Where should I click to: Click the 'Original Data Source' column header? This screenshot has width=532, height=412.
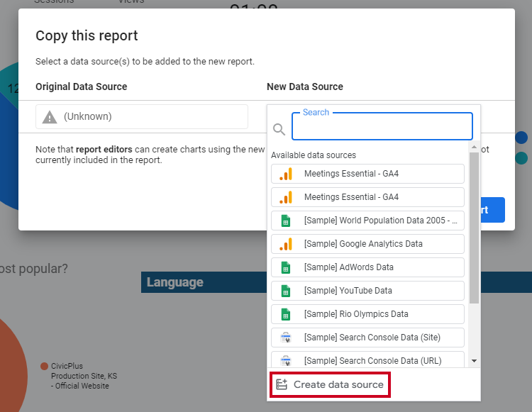(82, 87)
